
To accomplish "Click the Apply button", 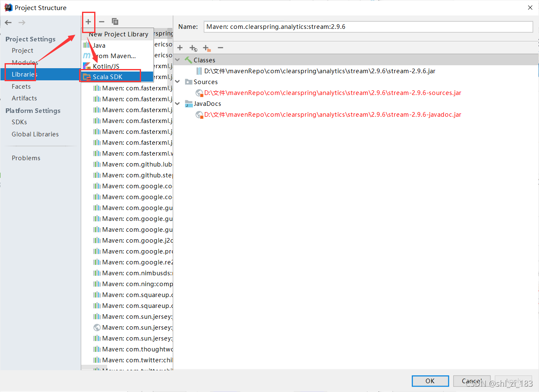I will click(513, 381).
